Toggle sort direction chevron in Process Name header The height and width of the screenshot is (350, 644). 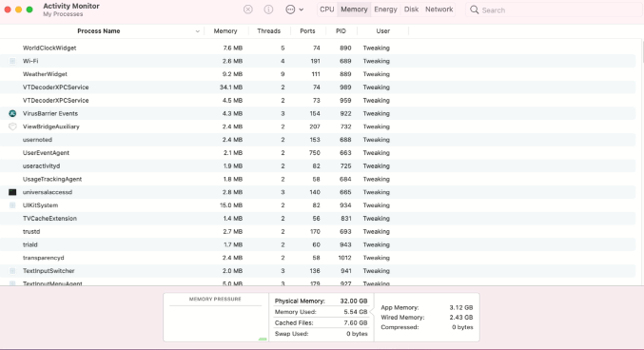(x=198, y=31)
